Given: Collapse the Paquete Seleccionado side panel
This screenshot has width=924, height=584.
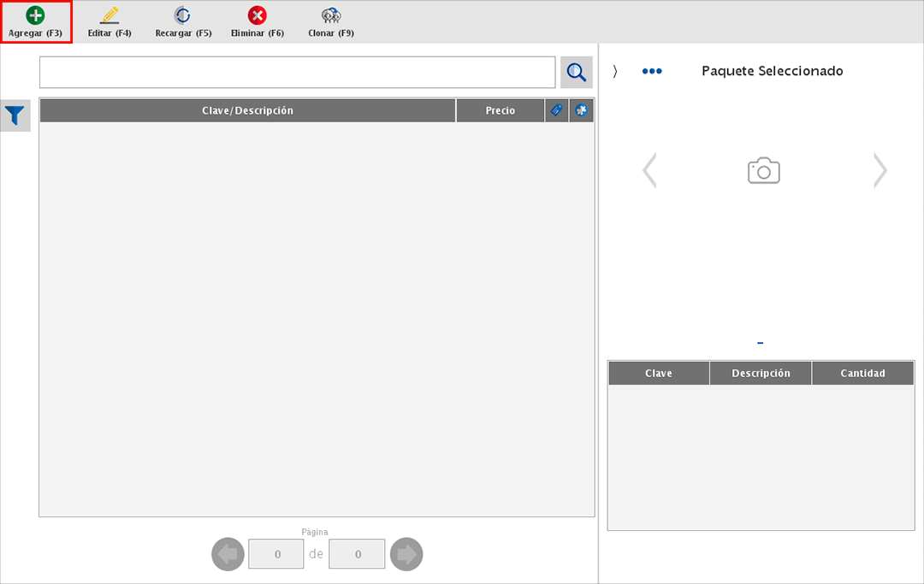Looking at the screenshot, I should click(614, 72).
